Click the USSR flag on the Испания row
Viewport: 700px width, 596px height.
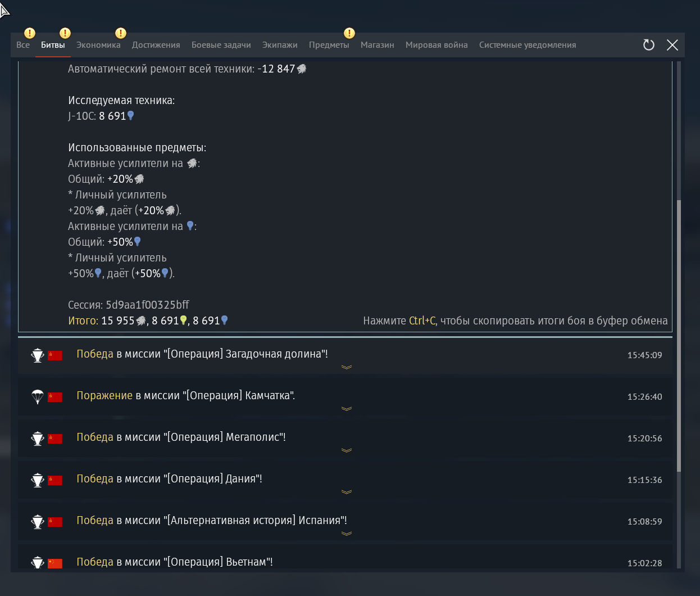[55, 522]
